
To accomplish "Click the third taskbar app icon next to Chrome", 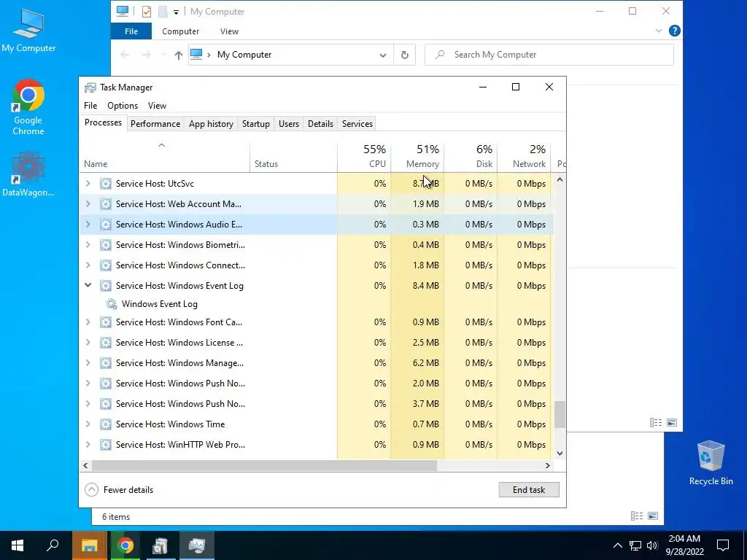I will [161, 545].
